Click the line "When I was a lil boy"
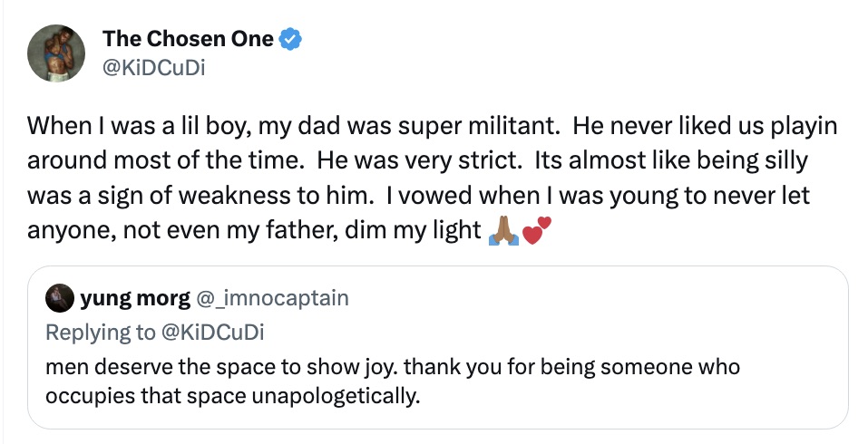The width and height of the screenshot is (868, 444). [x=116, y=126]
